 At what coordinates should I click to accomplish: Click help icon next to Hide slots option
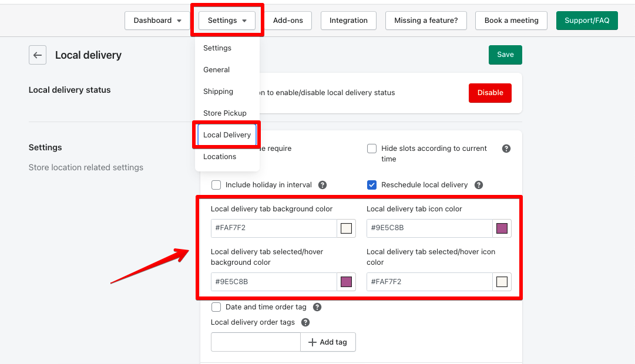pos(506,149)
